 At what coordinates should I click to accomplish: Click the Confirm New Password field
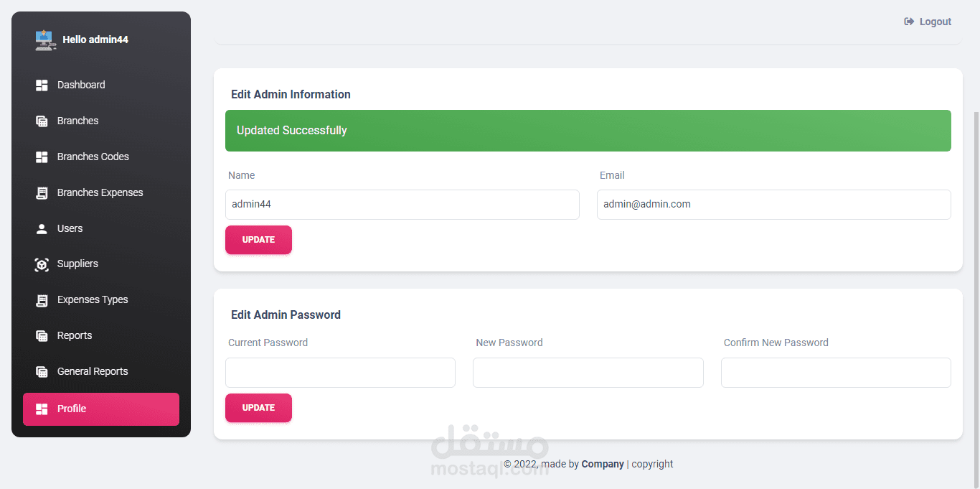[836, 373]
